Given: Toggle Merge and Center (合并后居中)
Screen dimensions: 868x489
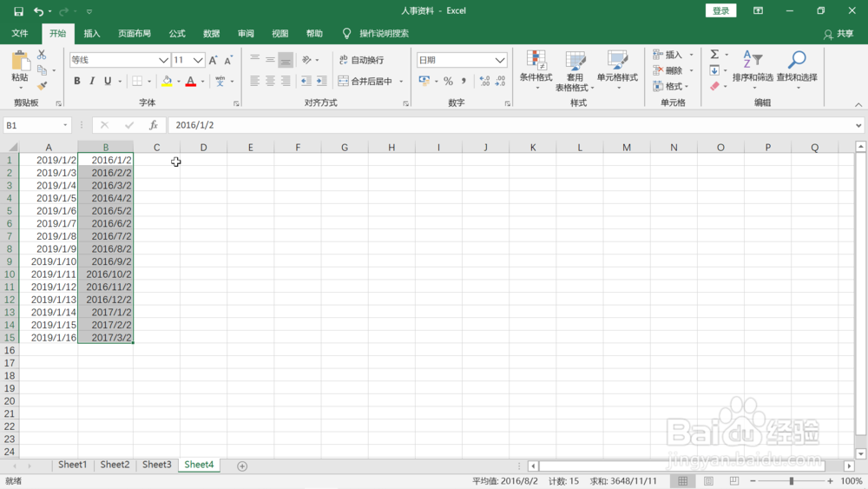Looking at the screenshot, I should 365,82.
